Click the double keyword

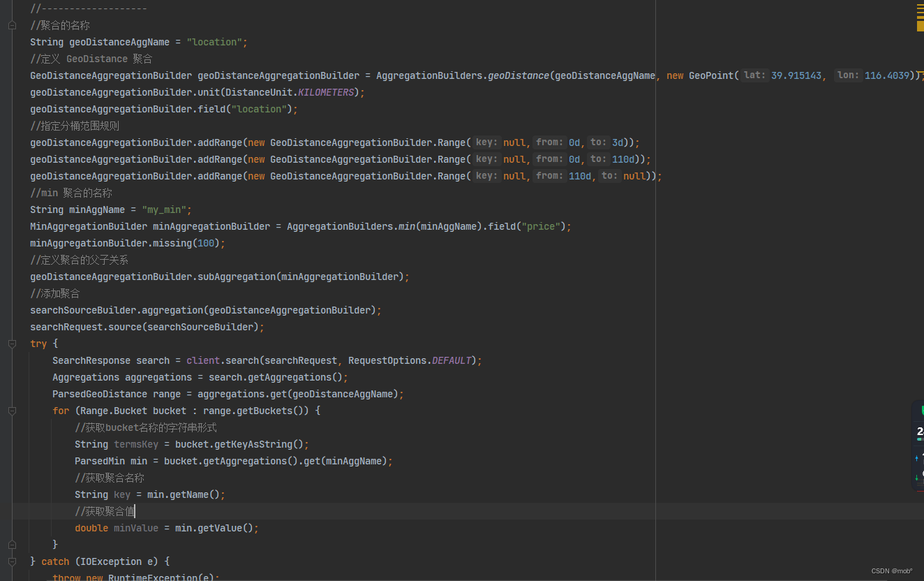tap(91, 528)
